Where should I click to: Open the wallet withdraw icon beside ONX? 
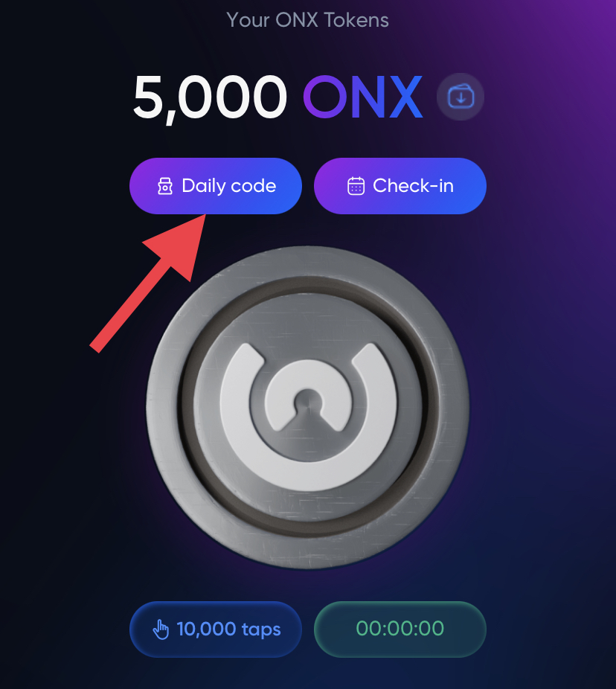(x=461, y=97)
